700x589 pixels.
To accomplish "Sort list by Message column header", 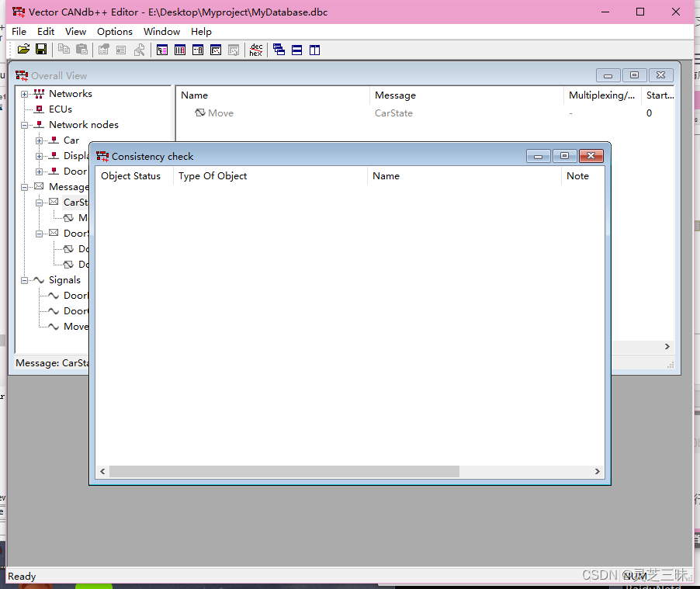I will 466,95.
